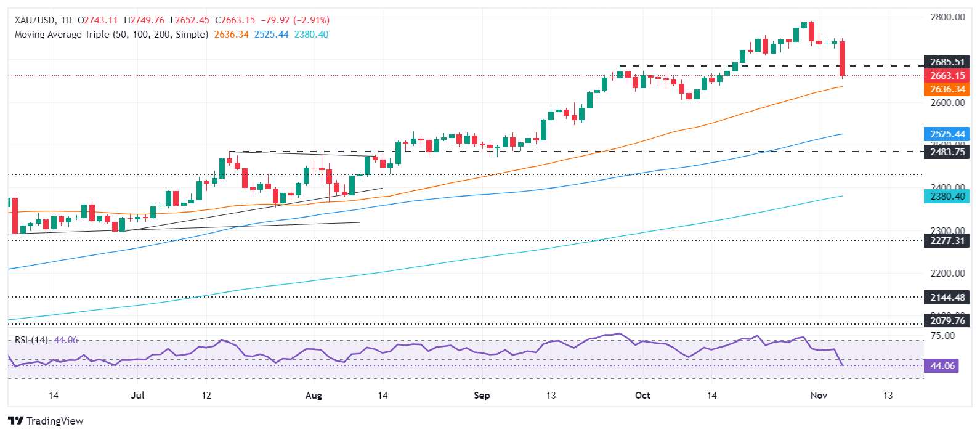Click the purple 44.06 RSI axis label

click(x=942, y=366)
